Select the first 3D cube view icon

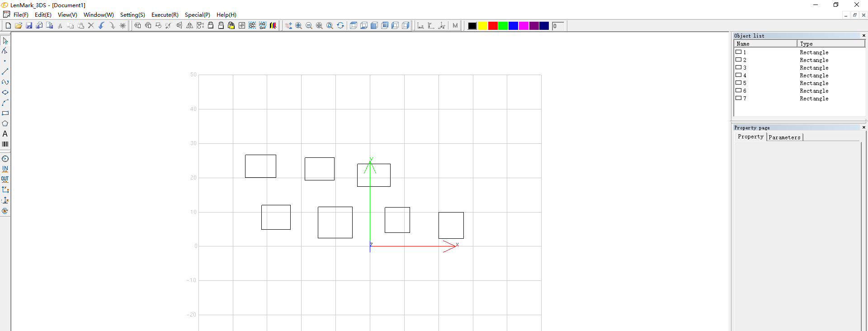point(354,26)
